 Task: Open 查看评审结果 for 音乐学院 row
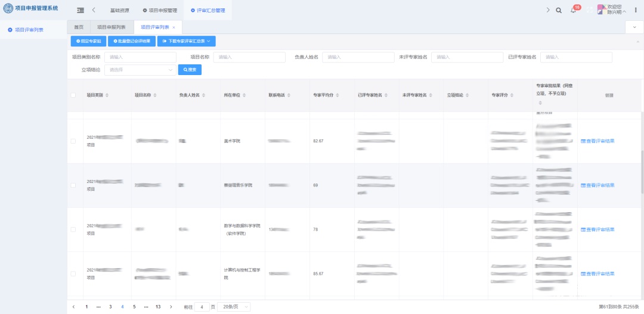tap(597, 185)
